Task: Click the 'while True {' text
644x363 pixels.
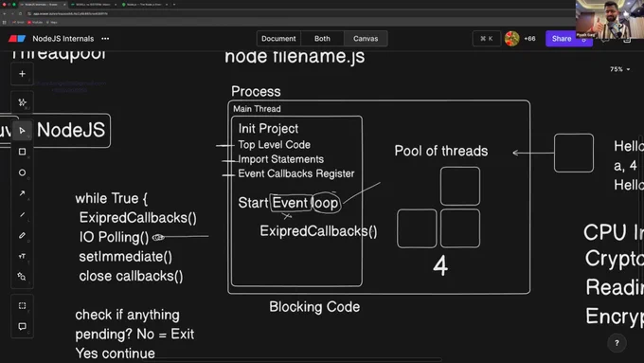Action: click(112, 199)
